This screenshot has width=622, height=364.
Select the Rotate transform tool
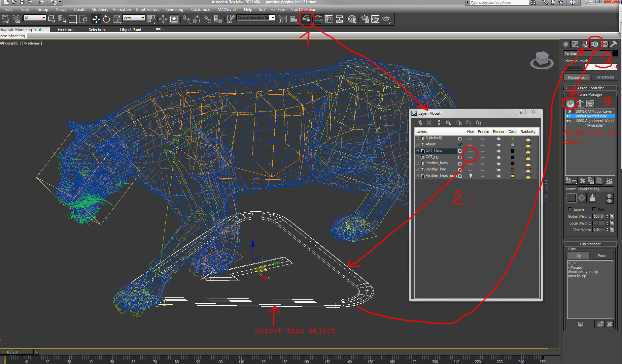pyautogui.click(x=106, y=19)
